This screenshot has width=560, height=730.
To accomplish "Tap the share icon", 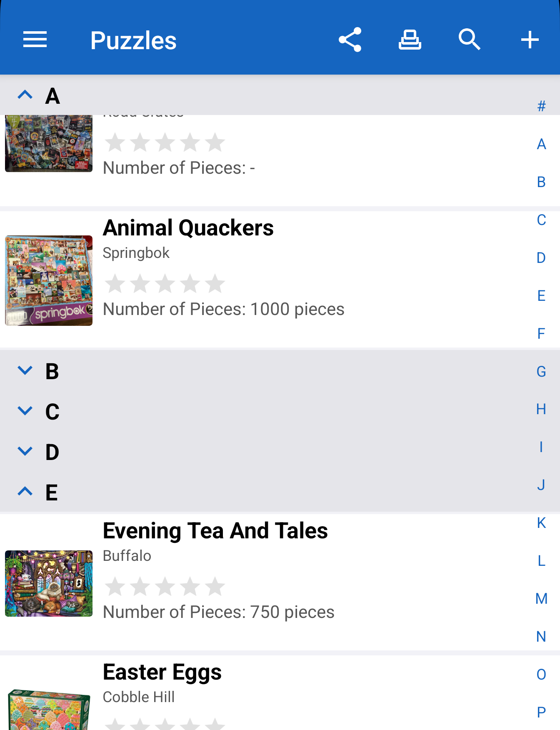I will tap(350, 40).
